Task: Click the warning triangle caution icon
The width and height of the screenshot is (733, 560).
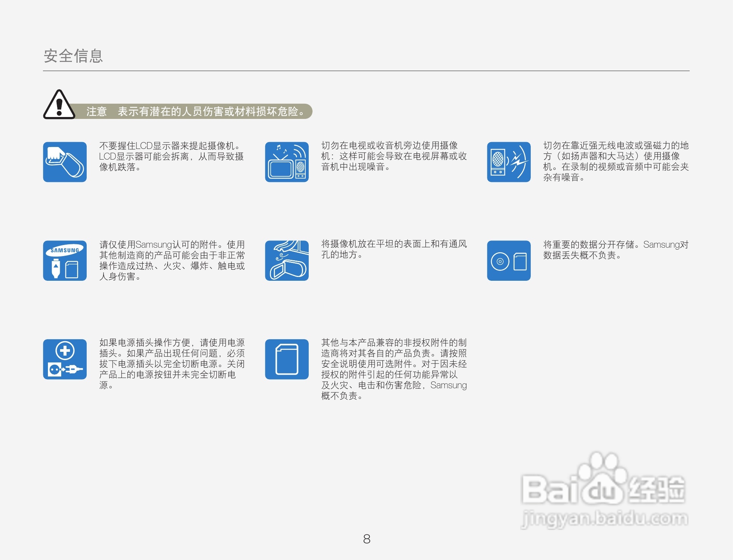Action: (59, 105)
